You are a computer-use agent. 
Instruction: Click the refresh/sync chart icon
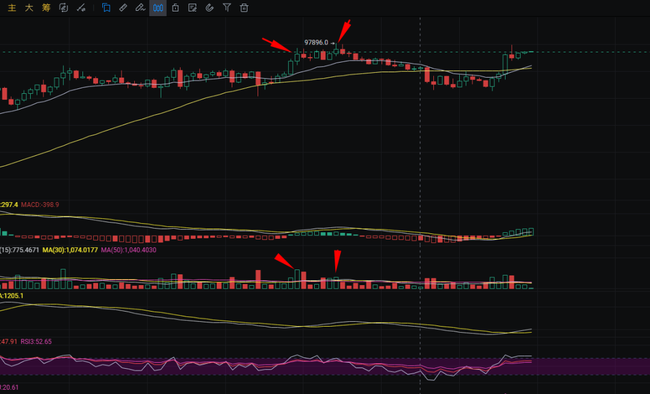tap(63, 7)
